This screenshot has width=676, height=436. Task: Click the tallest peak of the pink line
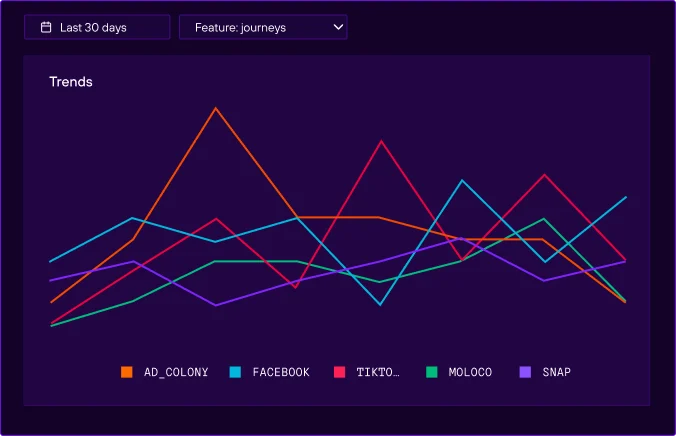click(x=380, y=140)
